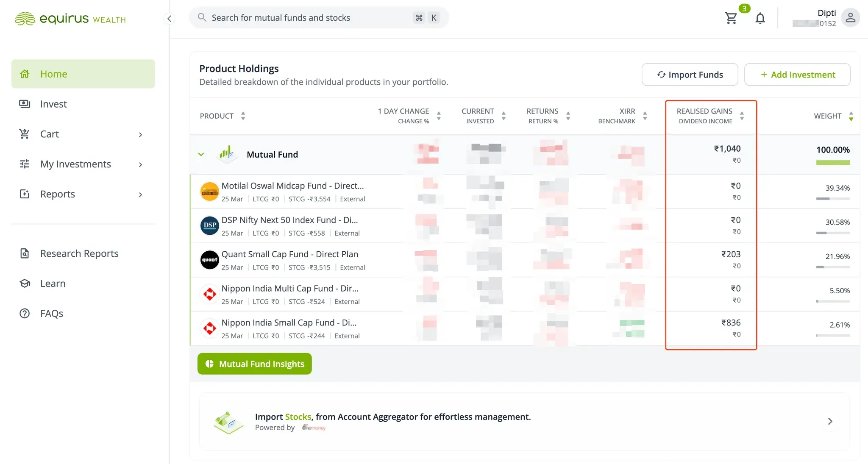
Task: Expand the Reports submenu chevron
Action: click(x=141, y=194)
